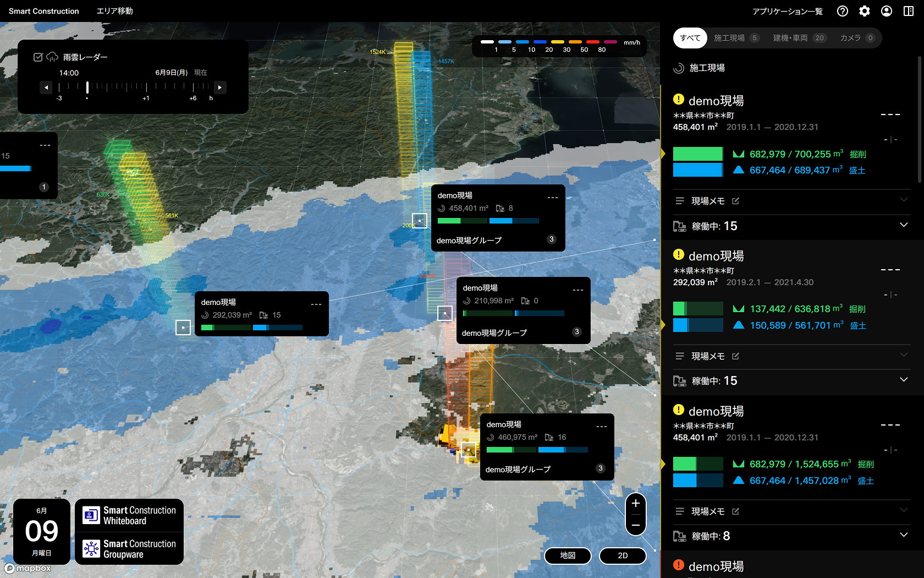Viewport: 924px width, 578px height.
Task: Select the カメラ filter tab
Action: coord(857,38)
